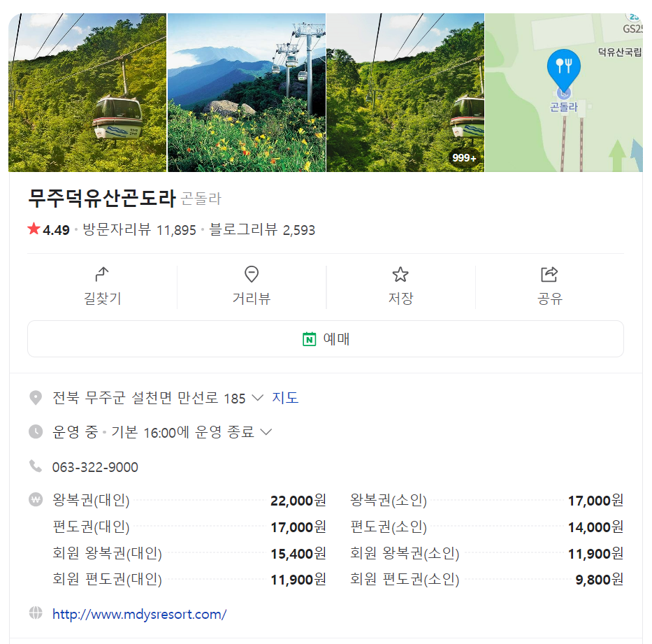652x644 pixels.
Task: Click the 왕복권(소인) 17,000원 price row
Action: tap(486, 500)
